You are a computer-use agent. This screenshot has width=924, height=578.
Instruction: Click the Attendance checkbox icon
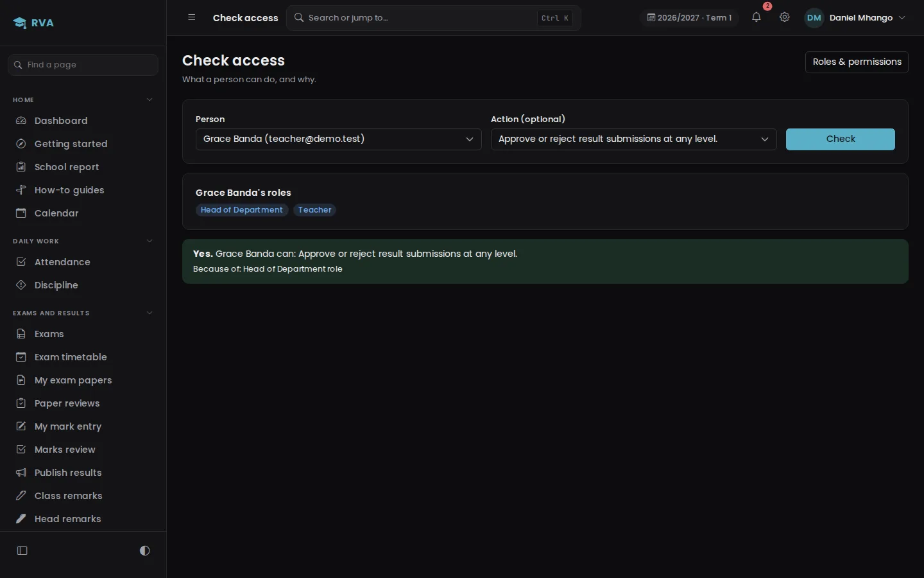pyautogui.click(x=21, y=262)
